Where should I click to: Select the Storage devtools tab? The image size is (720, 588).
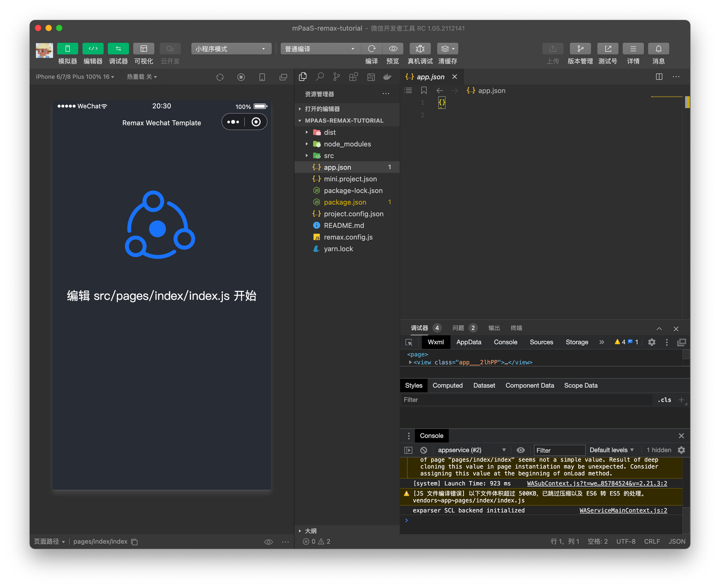coord(577,342)
